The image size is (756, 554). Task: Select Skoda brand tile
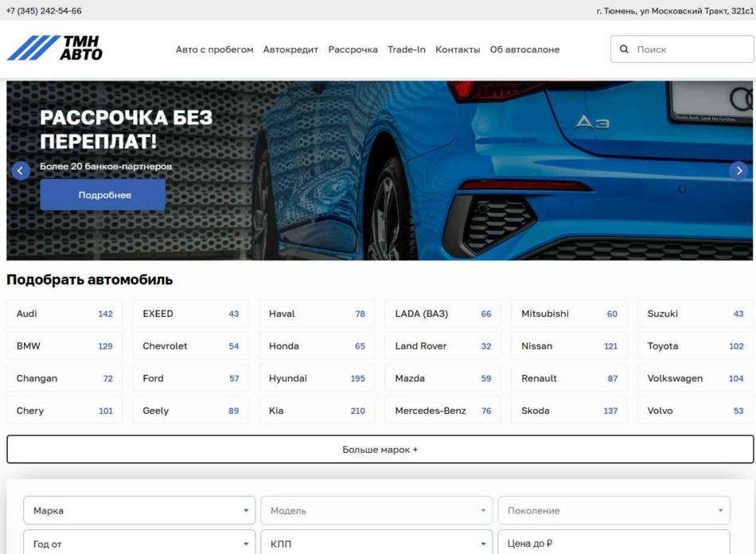(x=570, y=410)
